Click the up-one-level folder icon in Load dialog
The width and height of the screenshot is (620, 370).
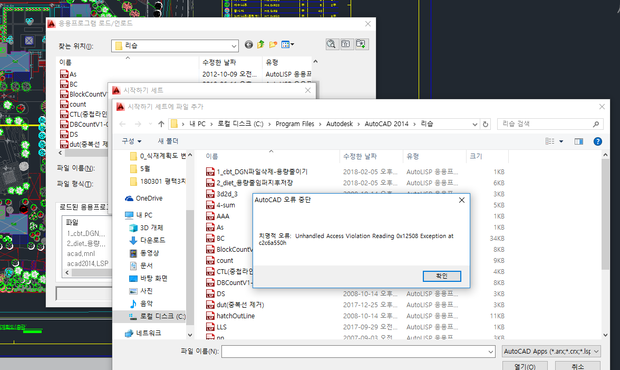(261, 45)
